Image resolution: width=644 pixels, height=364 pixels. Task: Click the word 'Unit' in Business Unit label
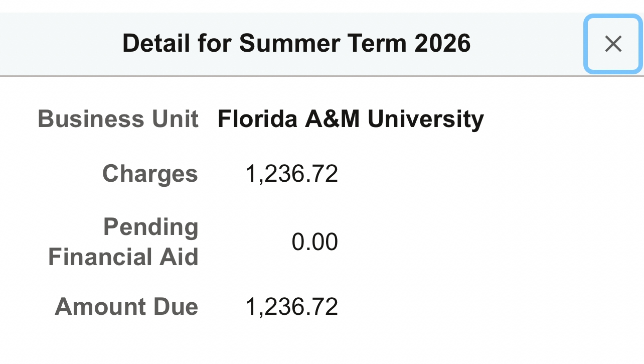(x=177, y=119)
